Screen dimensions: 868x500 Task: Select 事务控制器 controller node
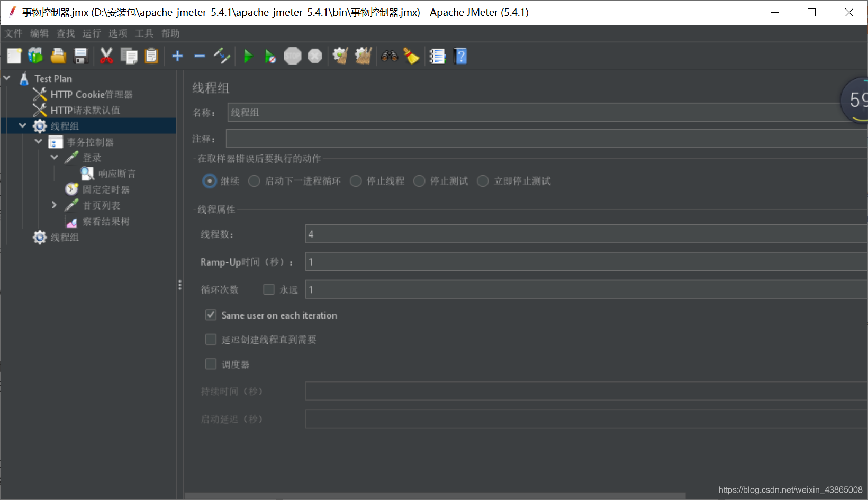pyautogui.click(x=90, y=142)
